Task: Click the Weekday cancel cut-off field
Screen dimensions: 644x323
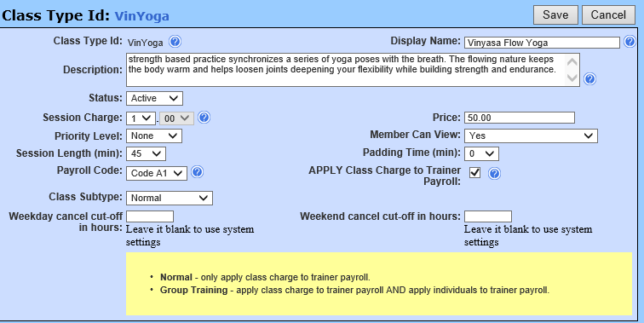Action: pos(150,216)
